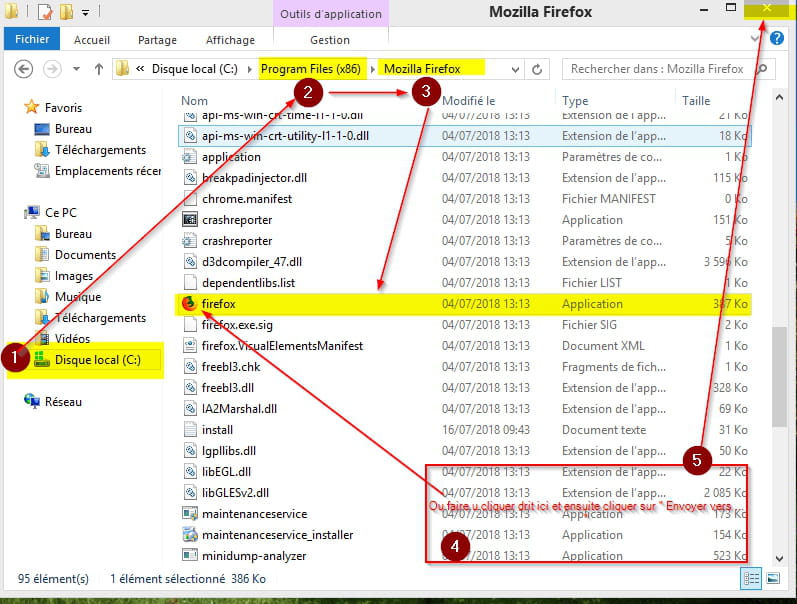Select the freebl3.chk file icon

tap(190, 367)
